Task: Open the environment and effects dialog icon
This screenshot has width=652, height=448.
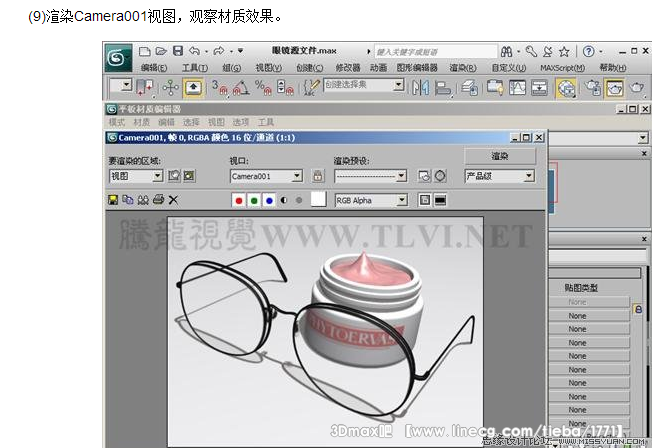Action: (x=440, y=176)
